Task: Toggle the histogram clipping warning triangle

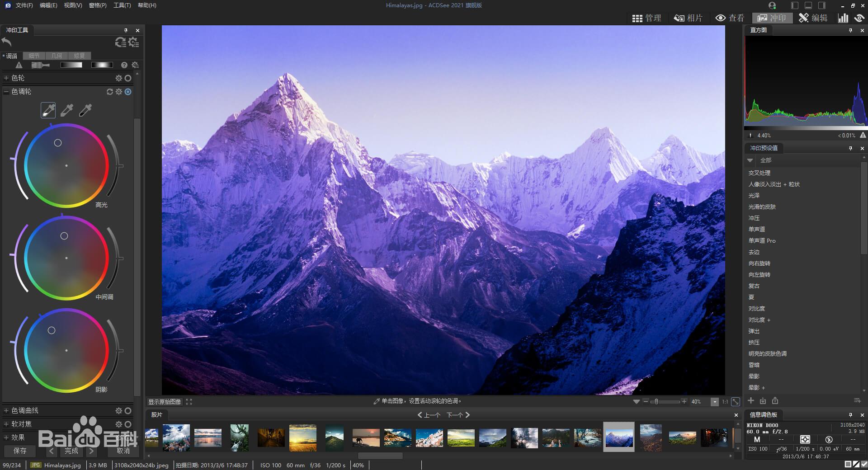Action: click(863, 135)
